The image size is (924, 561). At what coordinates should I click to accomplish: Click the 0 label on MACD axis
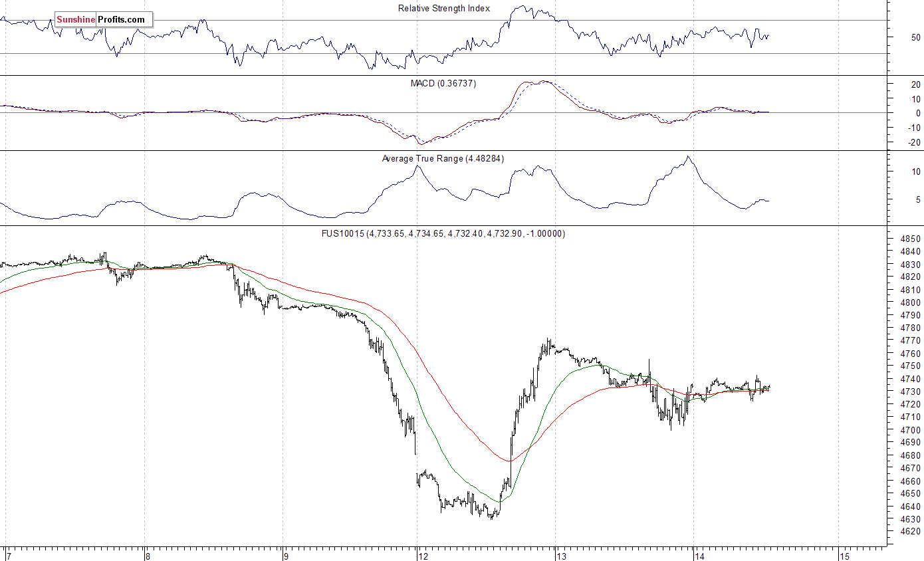click(x=919, y=114)
